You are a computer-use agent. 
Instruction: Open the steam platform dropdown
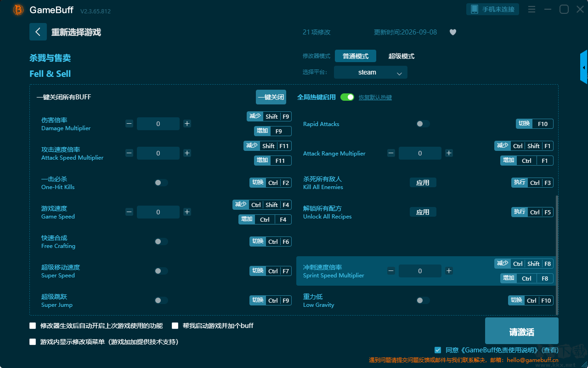click(371, 72)
